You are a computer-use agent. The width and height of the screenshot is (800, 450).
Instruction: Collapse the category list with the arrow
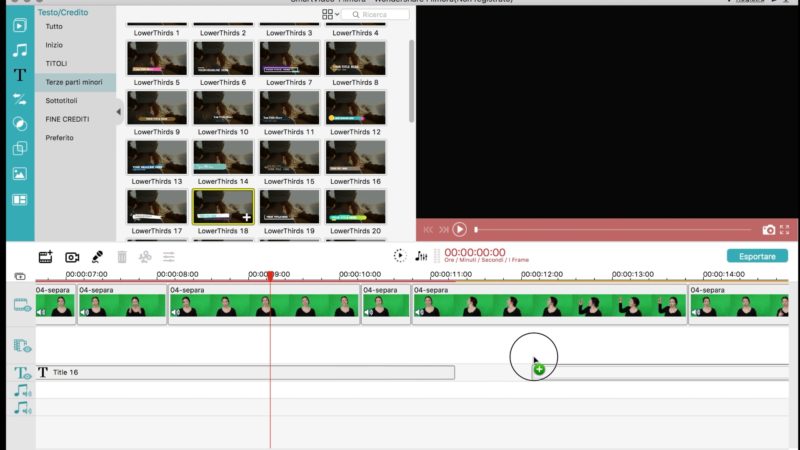118,111
